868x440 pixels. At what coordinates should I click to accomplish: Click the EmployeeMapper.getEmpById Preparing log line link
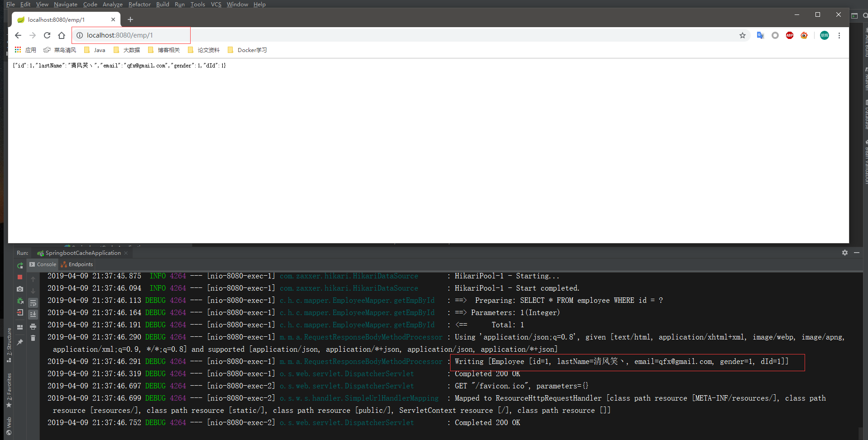(x=357, y=300)
